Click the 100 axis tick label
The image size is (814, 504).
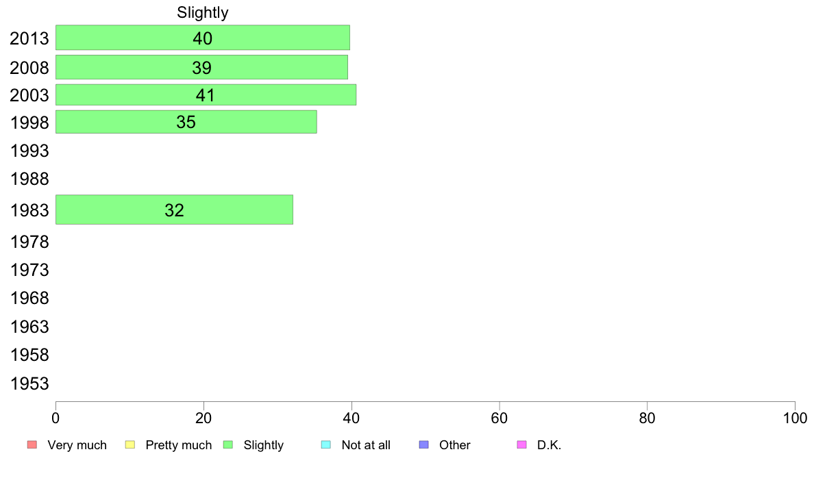pos(795,418)
